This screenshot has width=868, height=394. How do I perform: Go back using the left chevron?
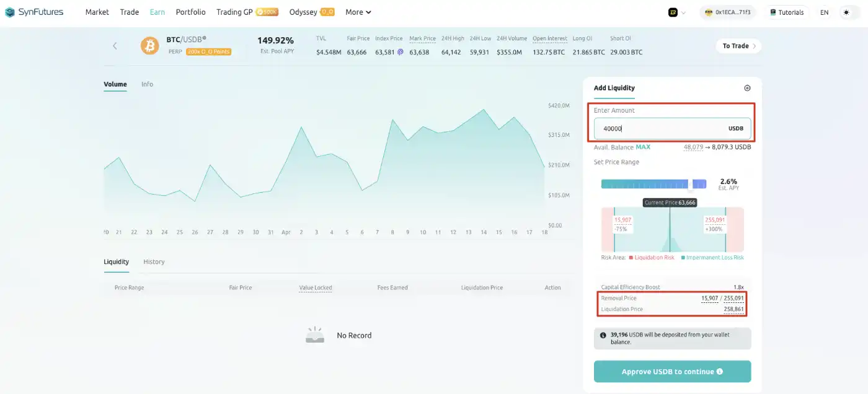[x=115, y=46]
